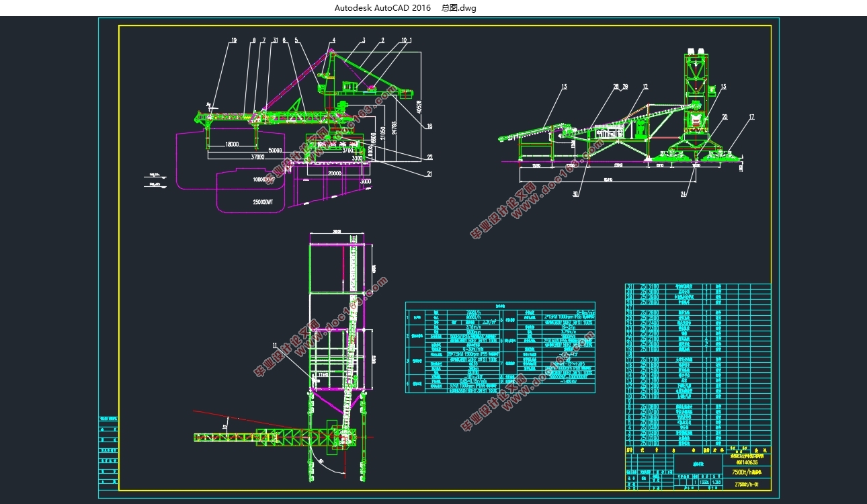
Task: Click part callout number 11 in plan view
Action: coord(275,345)
